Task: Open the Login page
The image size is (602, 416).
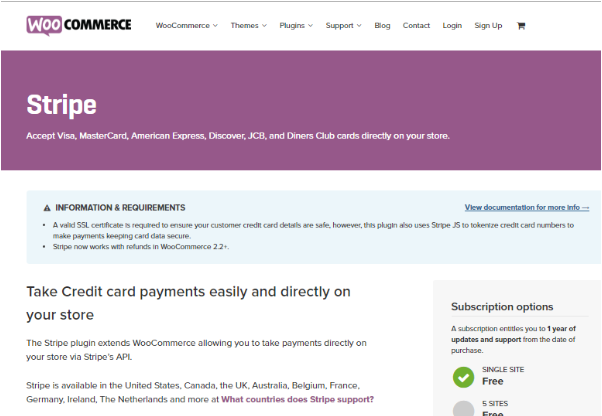Action: (x=452, y=26)
